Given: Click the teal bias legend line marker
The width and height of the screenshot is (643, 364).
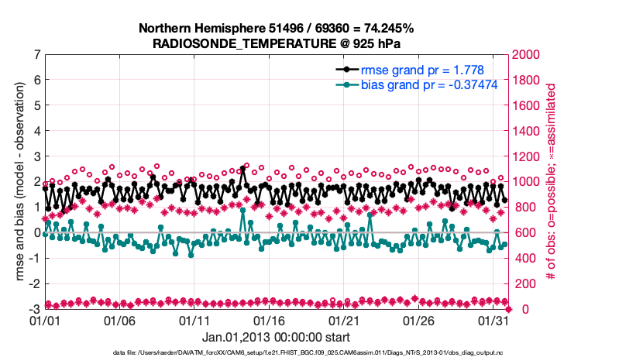Looking at the screenshot, I should point(347,84).
